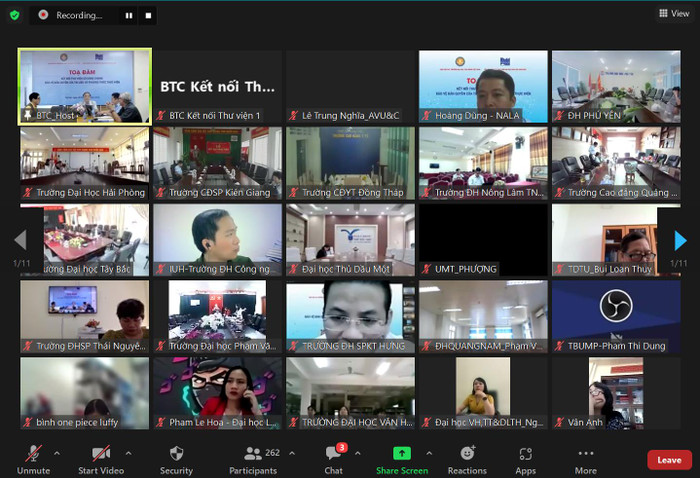Viewport: 700px width, 478px height.
Task: Unmute the microphone
Action: pyautogui.click(x=33, y=454)
